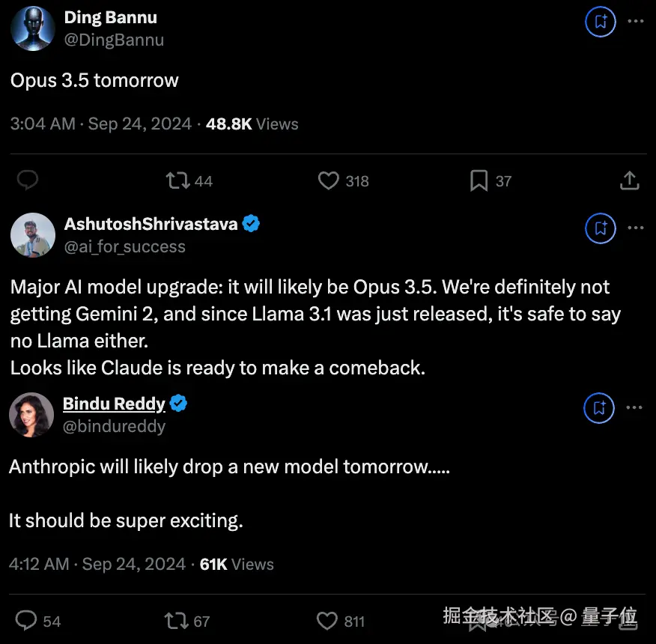View the 61K Views analytics on Bindu's tweet
This screenshot has height=644, width=656.
tap(237, 564)
